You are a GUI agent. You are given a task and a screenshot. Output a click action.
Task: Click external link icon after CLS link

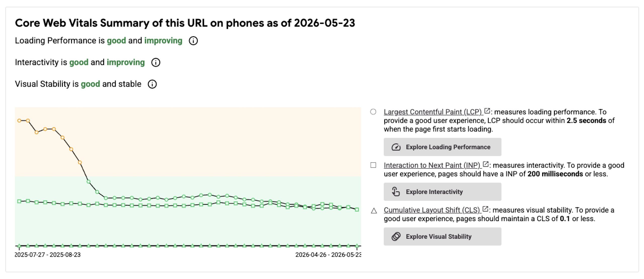(486, 209)
